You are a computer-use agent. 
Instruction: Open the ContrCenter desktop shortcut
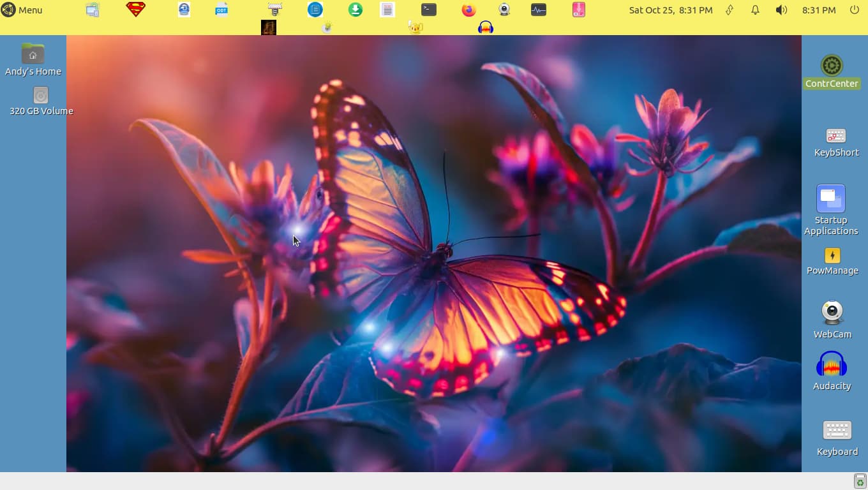(832, 66)
